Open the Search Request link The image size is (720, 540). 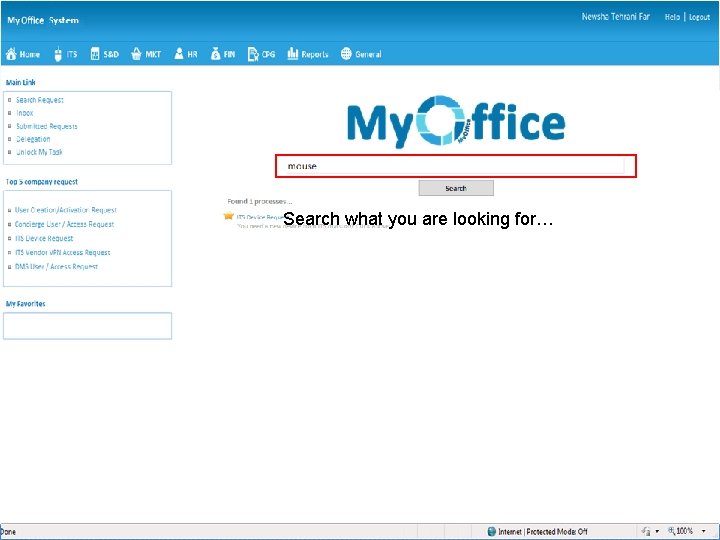pyautogui.click(x=40, y=100)
